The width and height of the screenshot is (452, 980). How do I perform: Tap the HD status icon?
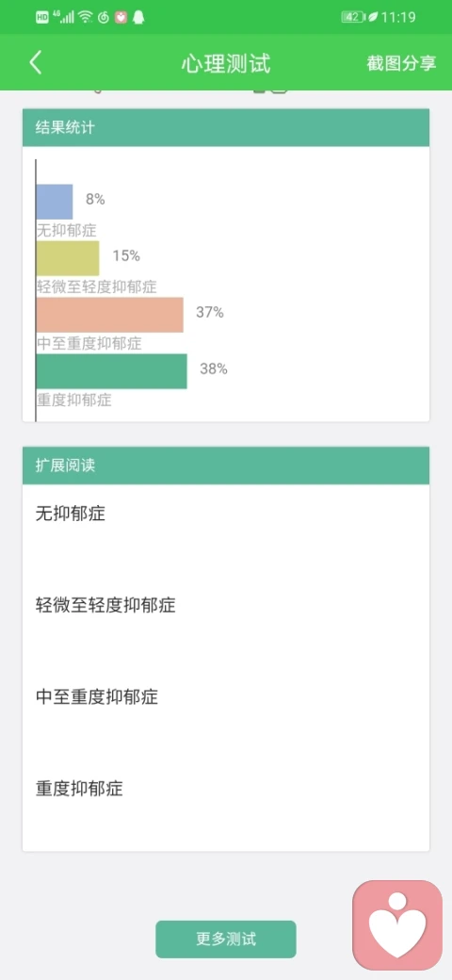(42, 18)
